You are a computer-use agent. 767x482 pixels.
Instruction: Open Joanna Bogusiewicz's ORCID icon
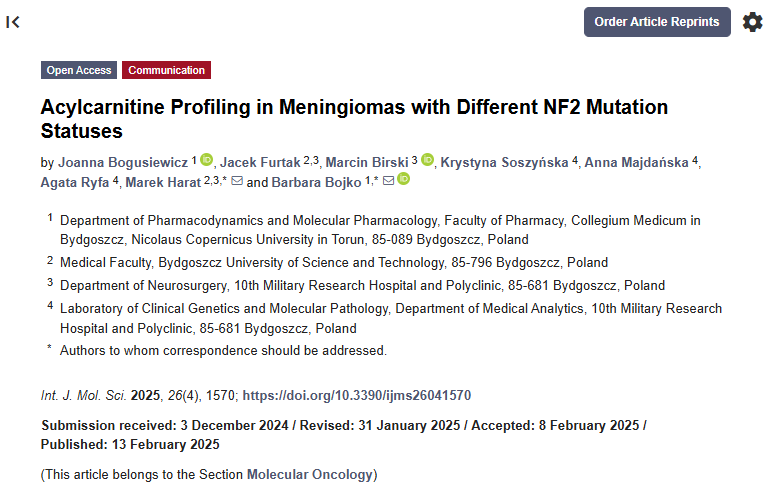(207, 160)
